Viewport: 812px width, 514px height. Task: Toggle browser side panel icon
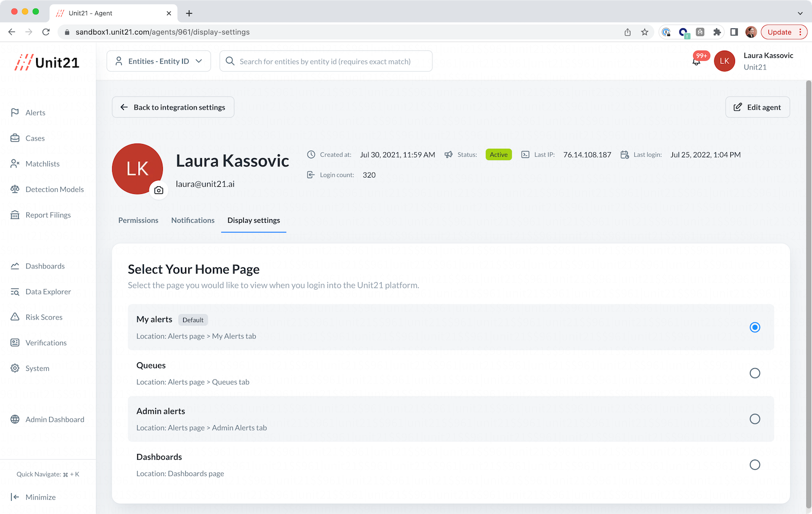tap(734, 32)
